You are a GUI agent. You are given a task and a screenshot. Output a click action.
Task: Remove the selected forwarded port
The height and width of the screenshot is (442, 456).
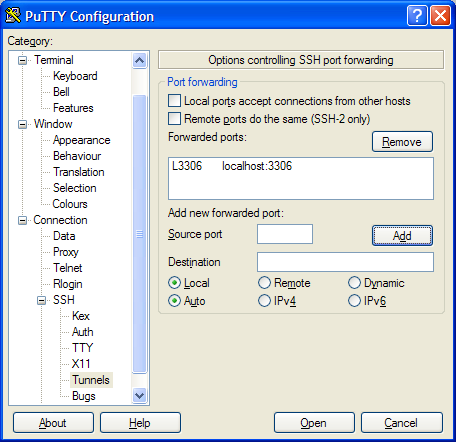[x=402, y=142]
